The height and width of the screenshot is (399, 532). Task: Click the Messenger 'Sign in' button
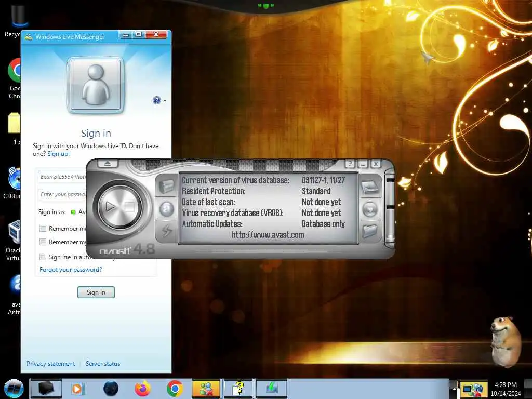[96, 292]
